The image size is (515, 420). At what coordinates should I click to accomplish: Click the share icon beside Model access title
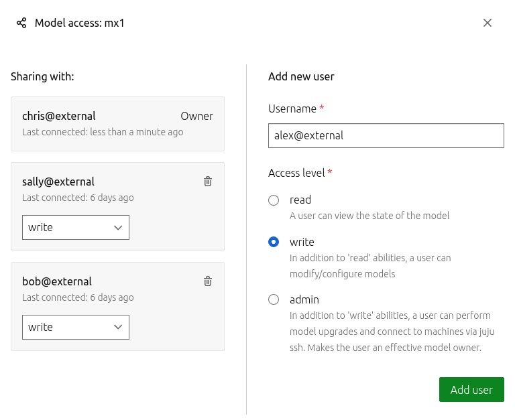pos(21,23)
